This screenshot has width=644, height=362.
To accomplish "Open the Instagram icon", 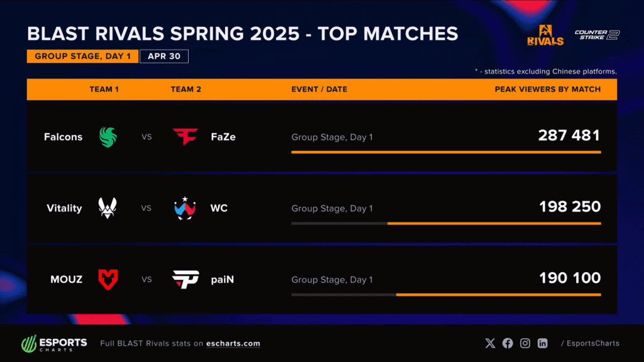I will (525, 343).
